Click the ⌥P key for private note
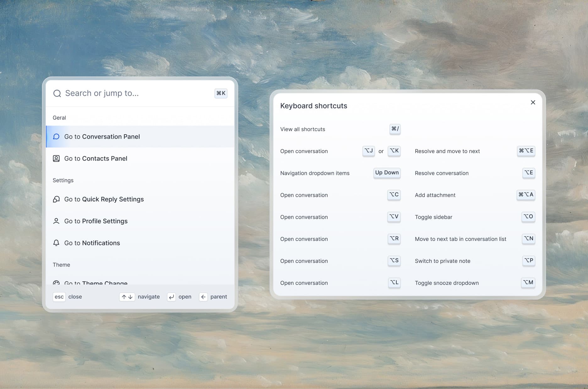Image resolution: width=588 pixels, height=389 pixels. click(529, 261)
